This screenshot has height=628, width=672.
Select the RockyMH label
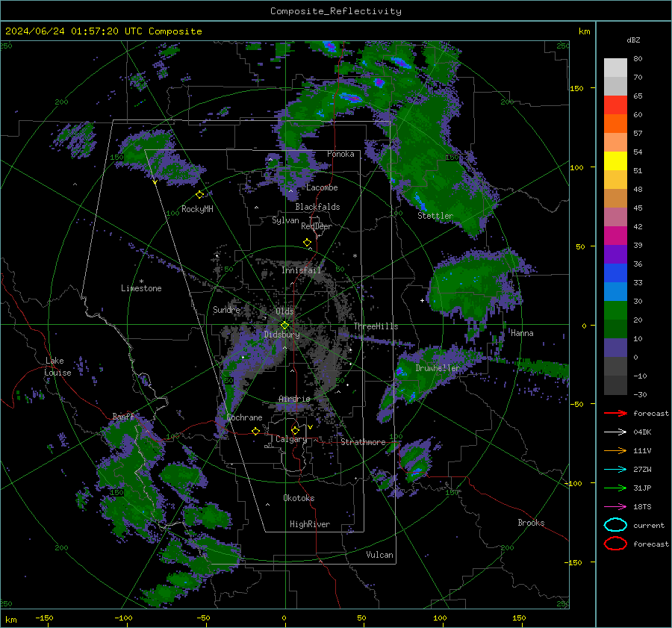(197, 209)
